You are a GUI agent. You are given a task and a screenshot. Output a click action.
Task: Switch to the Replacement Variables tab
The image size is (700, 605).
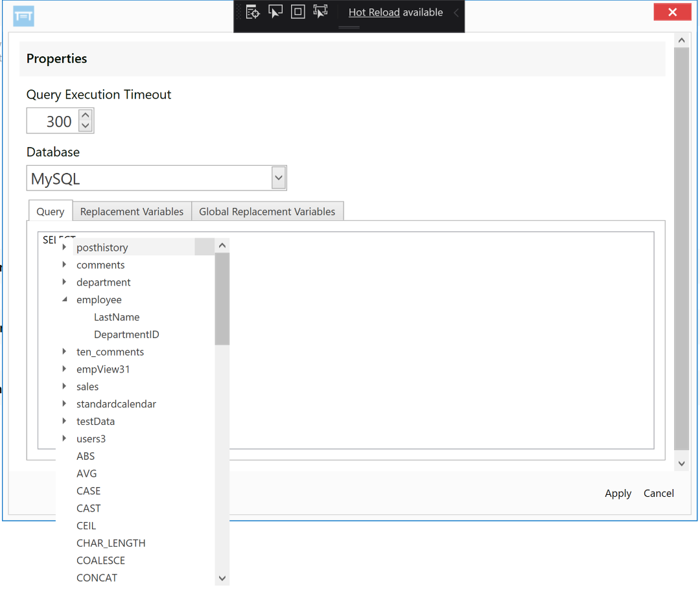tap(132, 211)
